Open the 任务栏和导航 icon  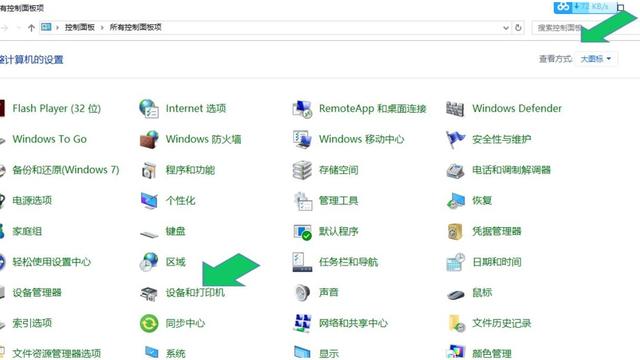pyautogui.click(x=302, y=262)
